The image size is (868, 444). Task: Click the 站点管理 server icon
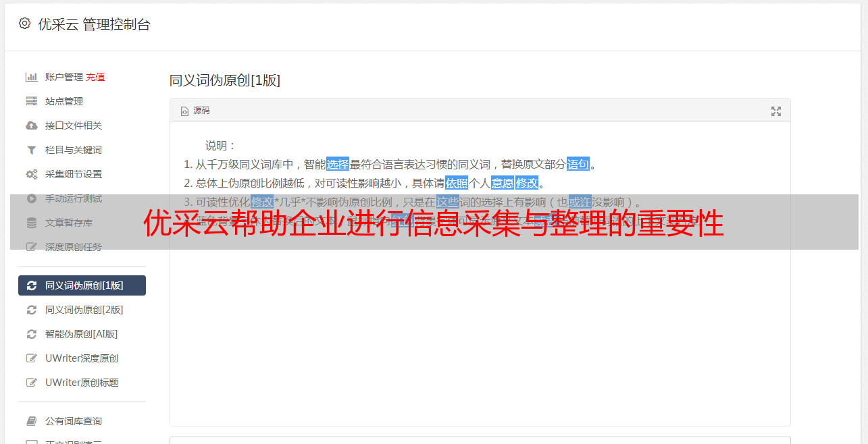[x=31, y=101]
